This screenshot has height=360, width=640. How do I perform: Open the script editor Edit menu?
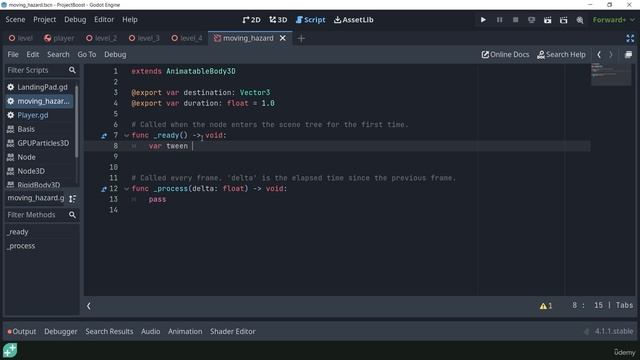click(x=33, y=55)
